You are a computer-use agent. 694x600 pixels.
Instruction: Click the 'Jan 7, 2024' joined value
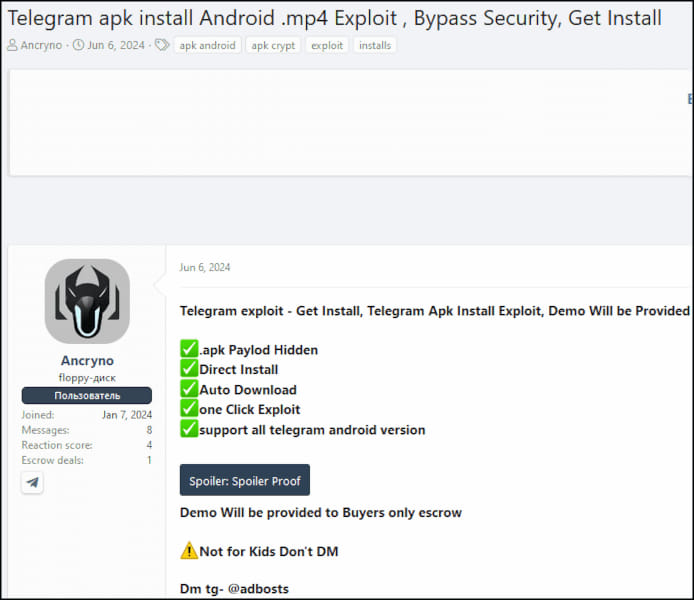pos(127,415)
